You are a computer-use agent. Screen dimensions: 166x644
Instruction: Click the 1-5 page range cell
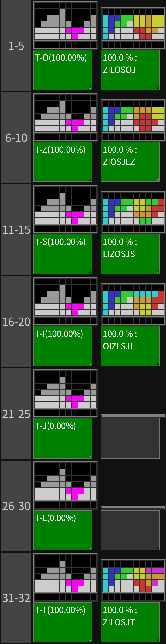(x=16, y=46)
